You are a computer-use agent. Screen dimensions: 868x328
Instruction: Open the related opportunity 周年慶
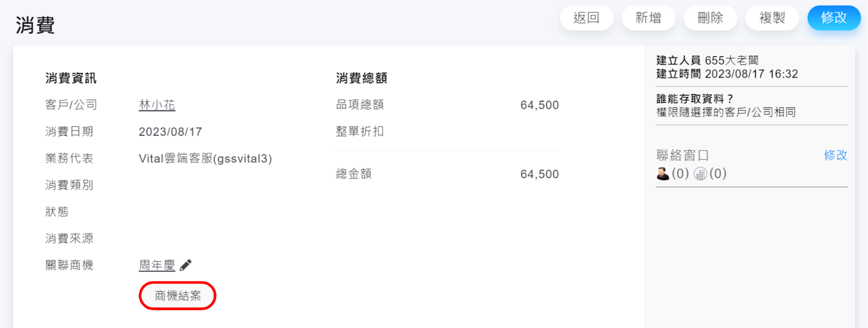pyautogui.click(x=157, y=265)
